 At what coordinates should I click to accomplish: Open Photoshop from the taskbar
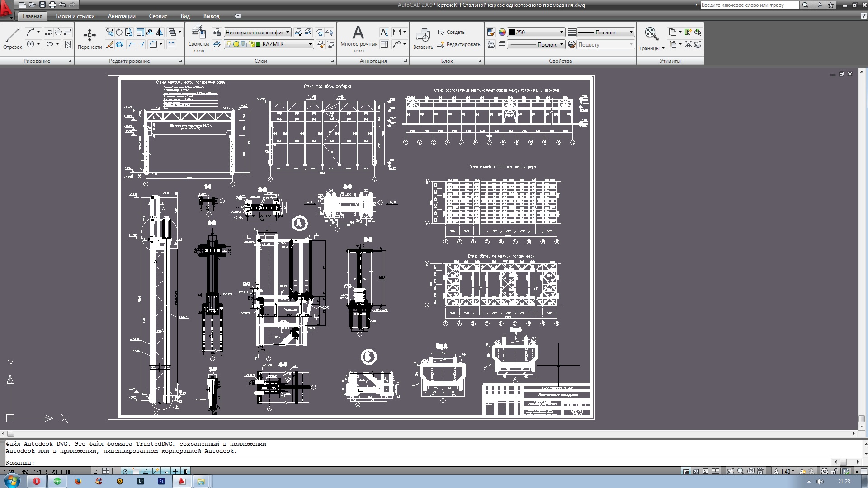pos(161,481)
